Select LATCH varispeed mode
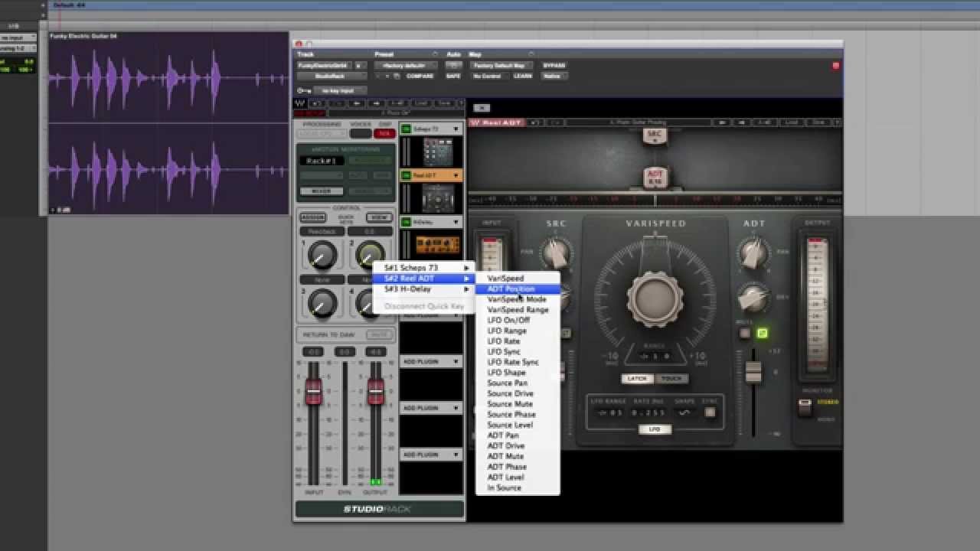Image resolution: width=980 pixels, height=551 pixels. point(637,379)
